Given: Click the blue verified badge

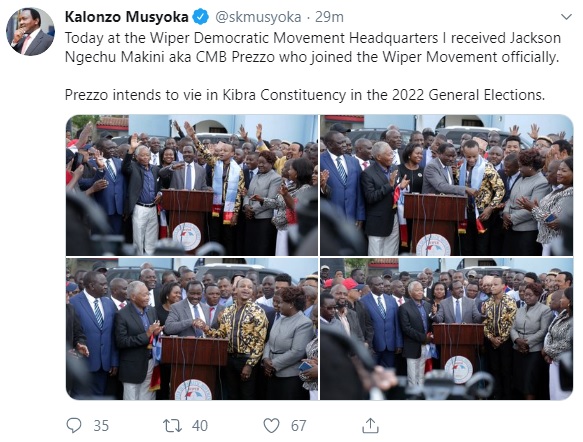Looking at the screenshot, I should click(201, 17).
